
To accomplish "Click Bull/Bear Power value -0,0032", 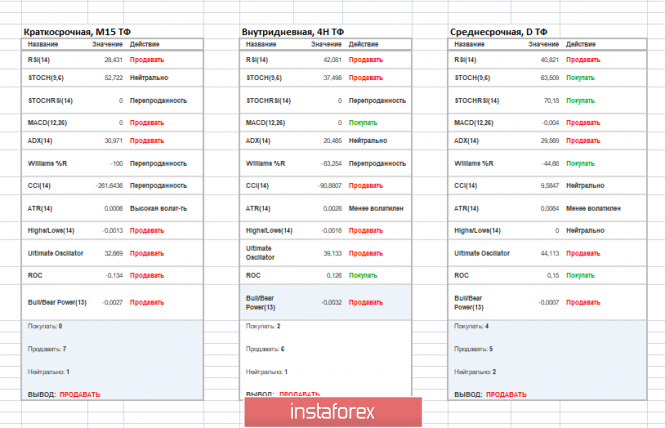I will pos(331,302).
